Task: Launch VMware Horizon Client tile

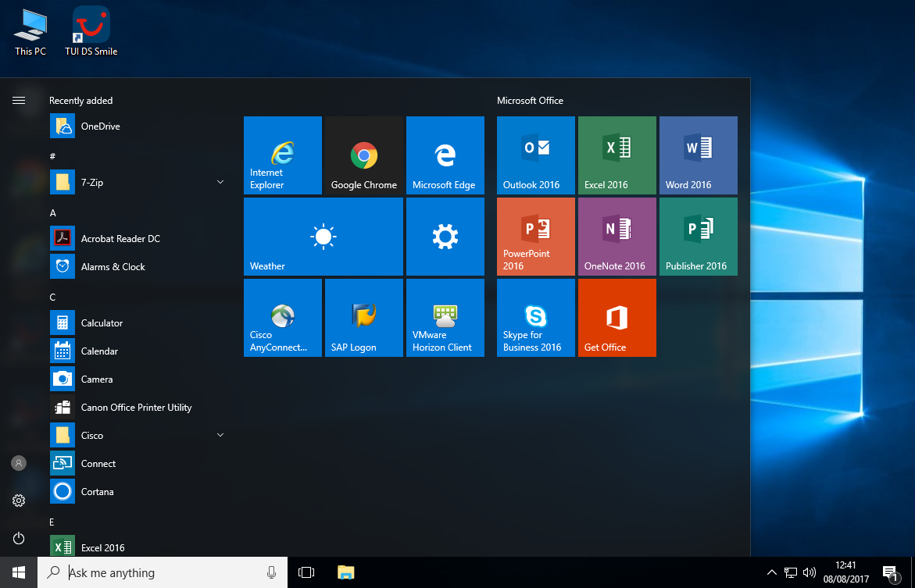Action: point(445,317)
